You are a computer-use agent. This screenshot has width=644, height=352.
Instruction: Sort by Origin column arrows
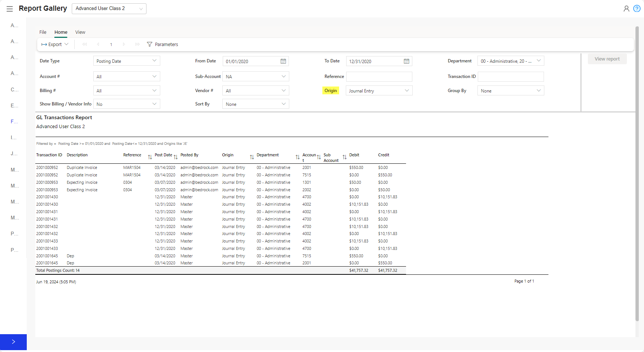[252, 157]
